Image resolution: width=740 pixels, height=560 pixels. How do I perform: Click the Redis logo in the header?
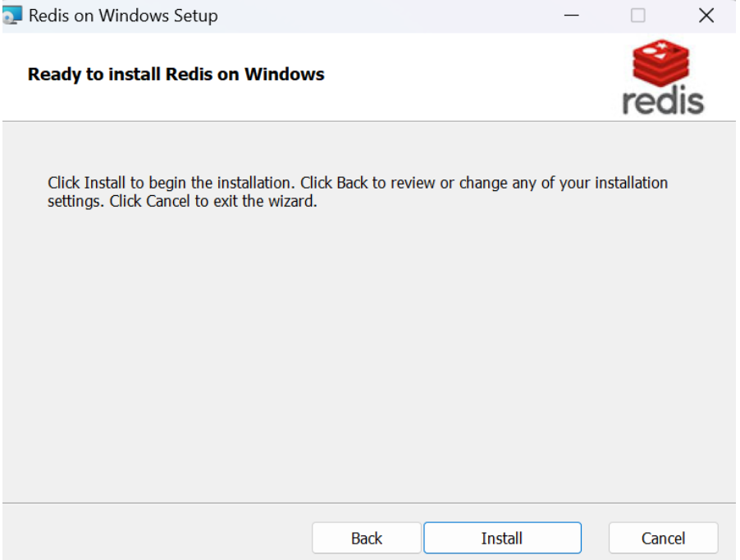pos(663,77)
